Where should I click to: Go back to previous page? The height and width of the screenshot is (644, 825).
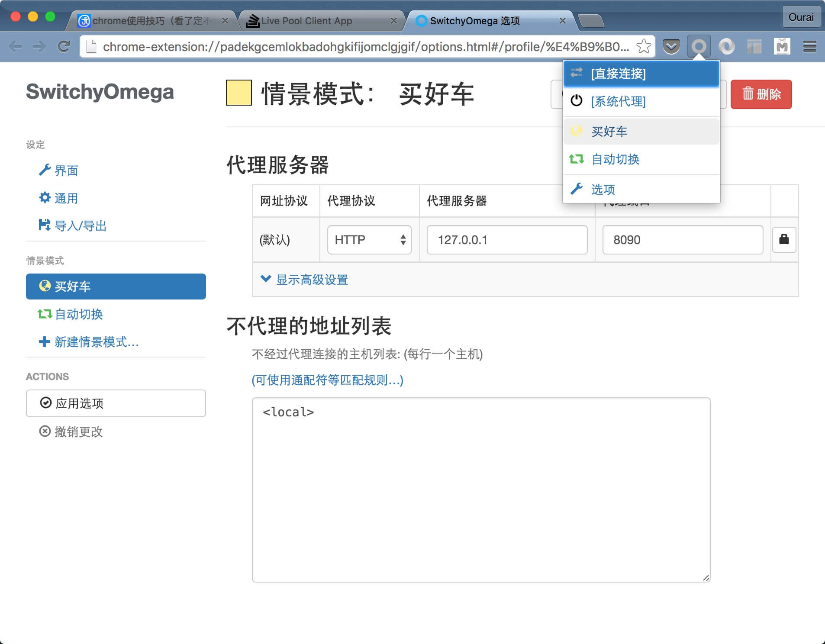(16, 46)
